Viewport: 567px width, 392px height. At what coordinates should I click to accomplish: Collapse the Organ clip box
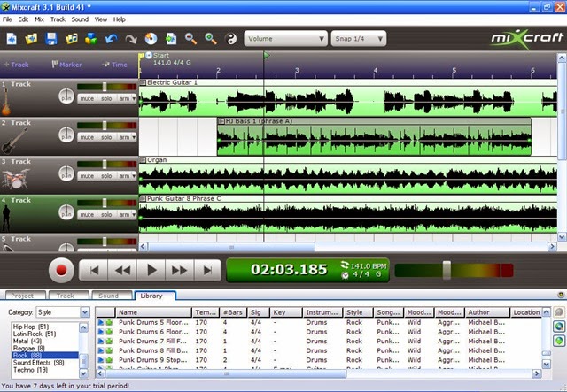(143, 159)
